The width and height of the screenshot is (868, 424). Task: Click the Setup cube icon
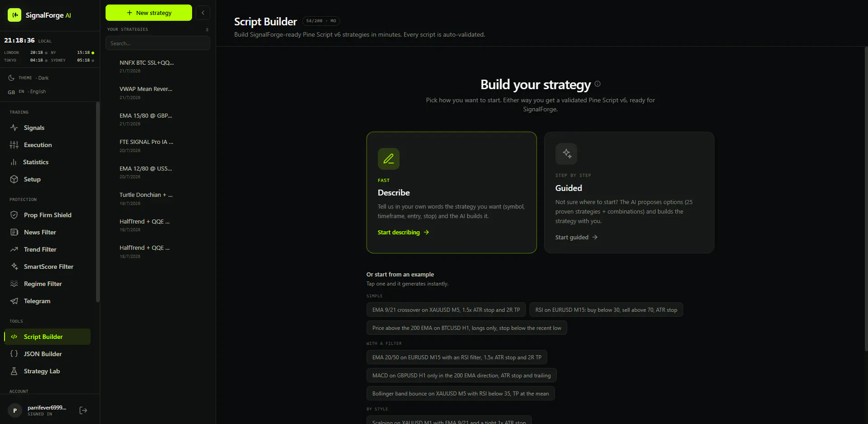(x=14, y=179)
